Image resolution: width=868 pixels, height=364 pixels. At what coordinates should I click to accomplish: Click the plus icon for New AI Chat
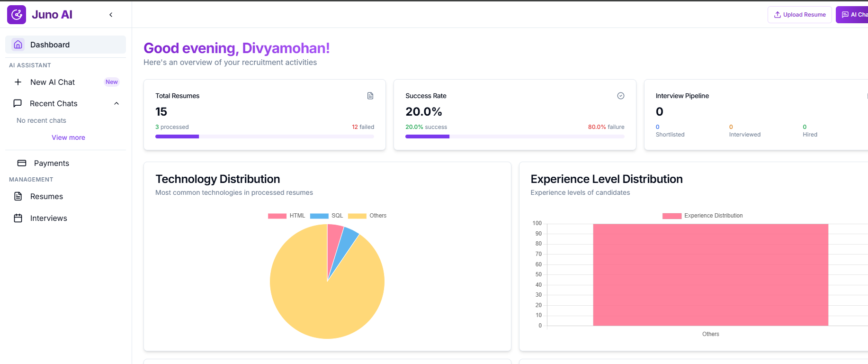[18, 82]
